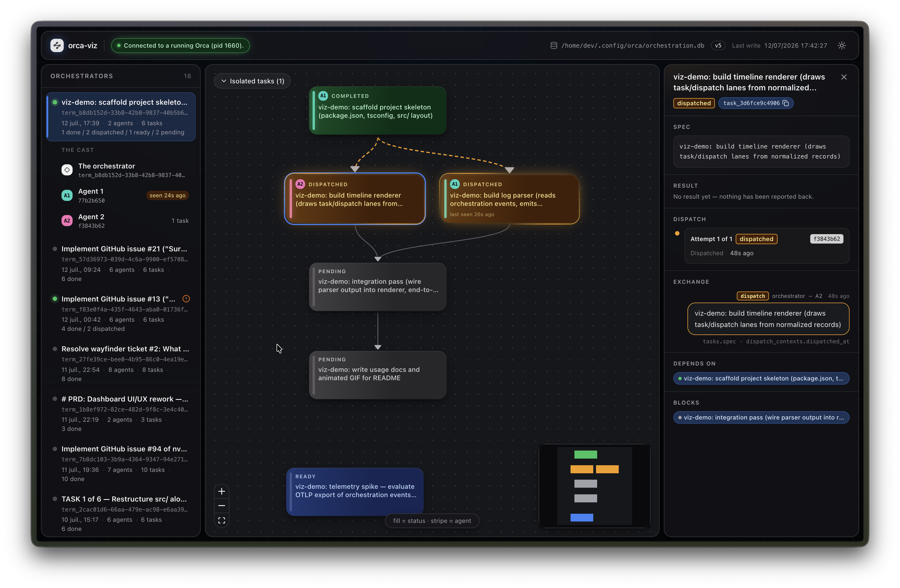900x588 pixels.
Task: Click the Last write timestamp 17:42:27
Action: [795, 45]
